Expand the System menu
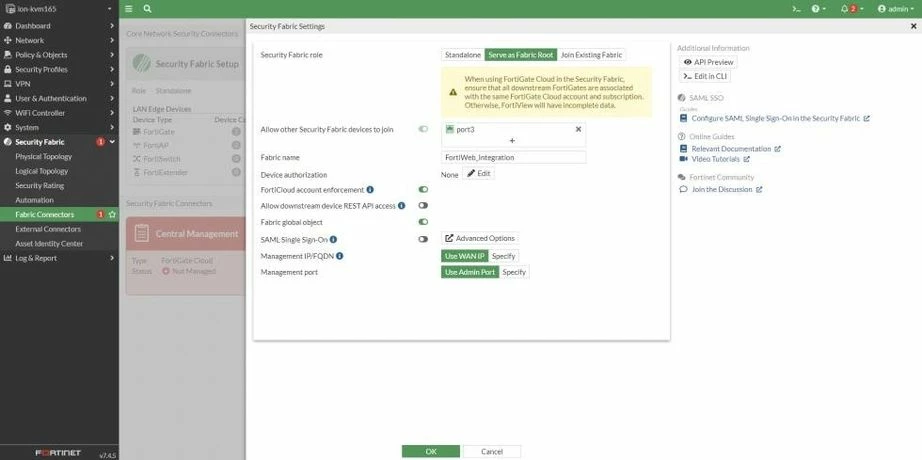The image size is (922, 460). coord(59,128)
